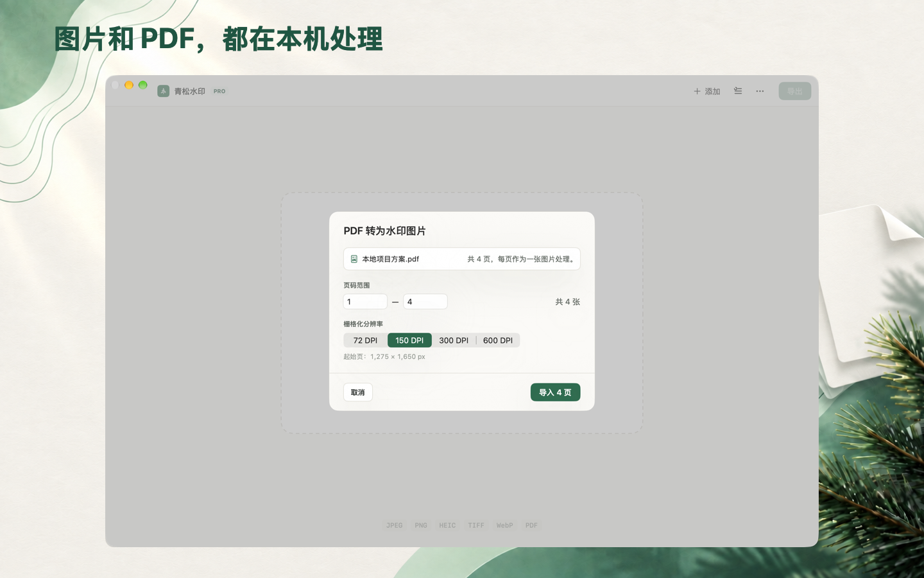Click the start page number field
The height and width of the screenshot is (578, 924).
coord(365,302)
